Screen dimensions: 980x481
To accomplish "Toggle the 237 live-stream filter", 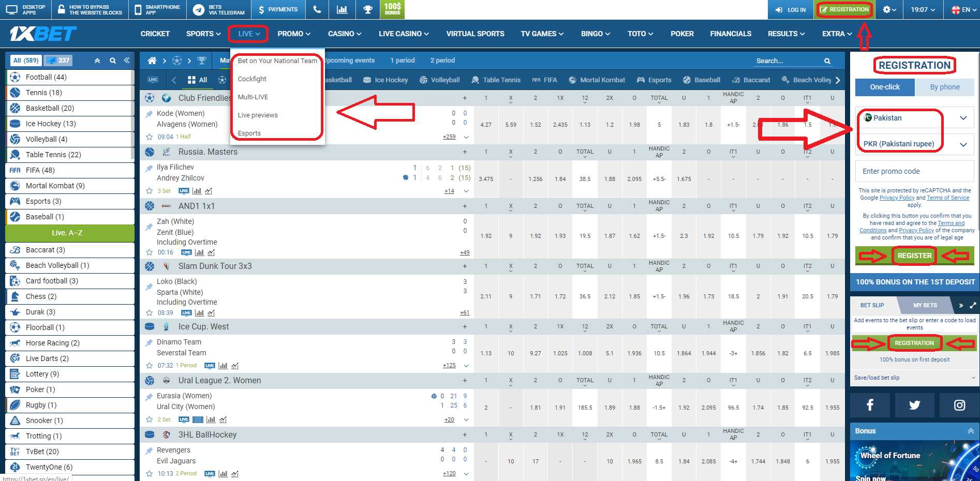I will tap(58, 61).
